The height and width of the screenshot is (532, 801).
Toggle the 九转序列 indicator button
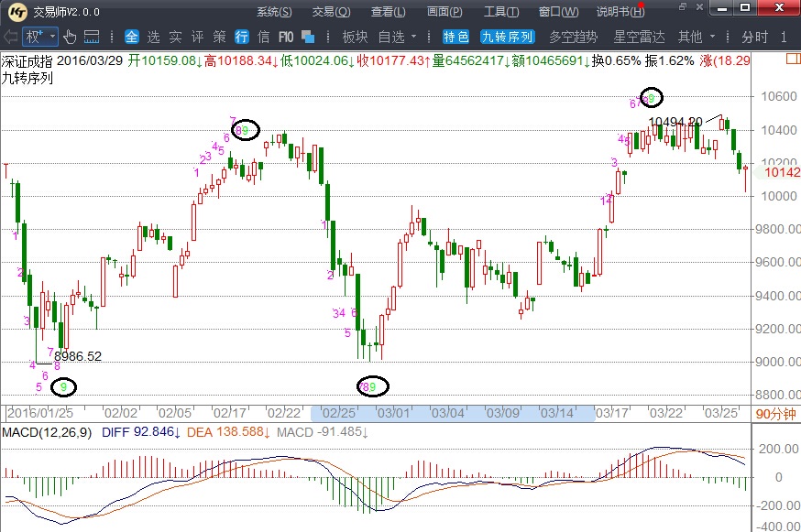point(507,37)
